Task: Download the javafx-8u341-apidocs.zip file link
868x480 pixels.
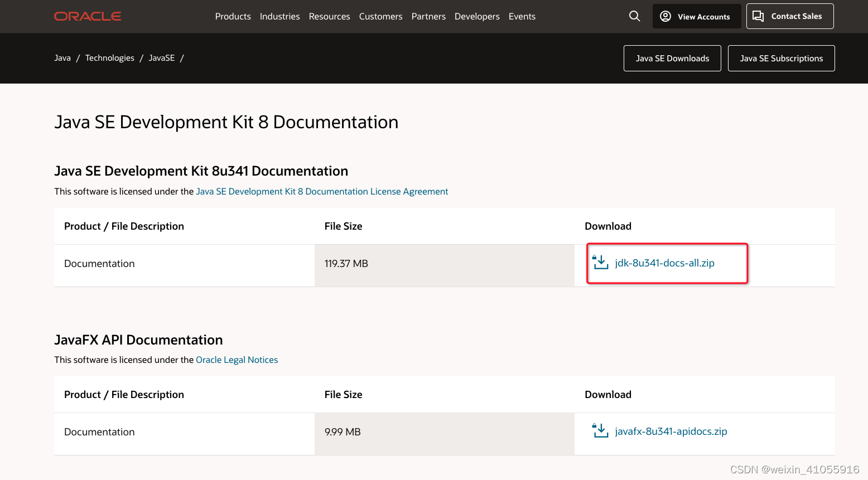Action: tap(671, 431)
